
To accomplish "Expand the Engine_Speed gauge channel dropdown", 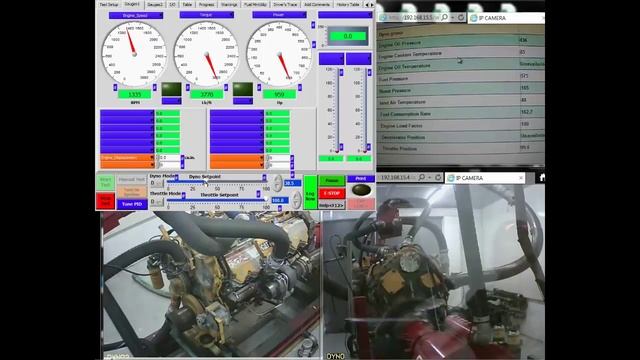I will pos(136,15).
